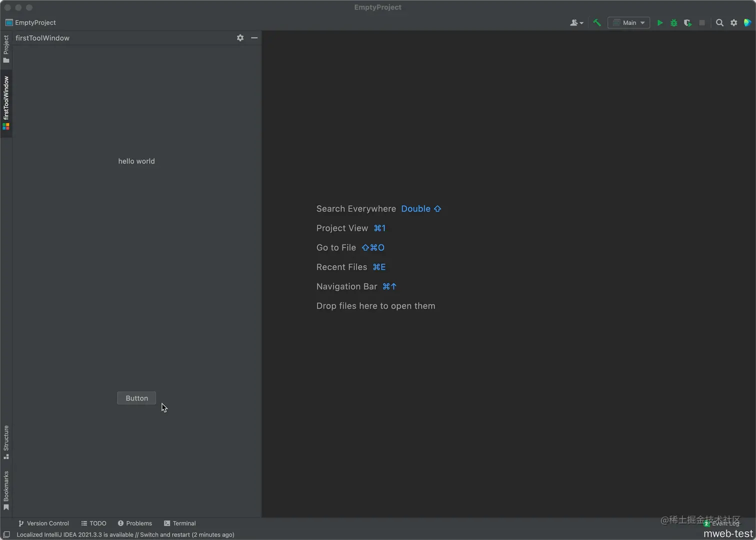This screenshot has width=756, height=540.
Task: Open the Problems tool window tab
Action: tap(135, 523)
